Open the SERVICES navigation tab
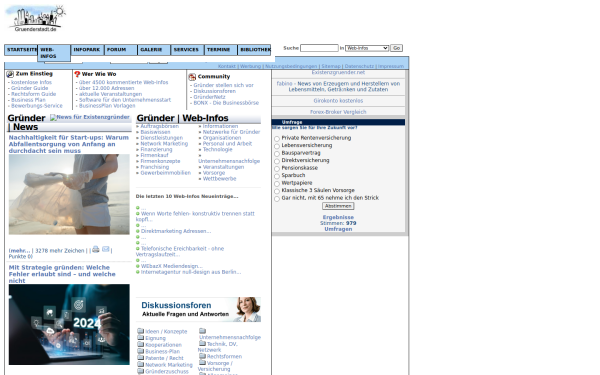The height and width of the screenshot is (375, 600). 187,50
